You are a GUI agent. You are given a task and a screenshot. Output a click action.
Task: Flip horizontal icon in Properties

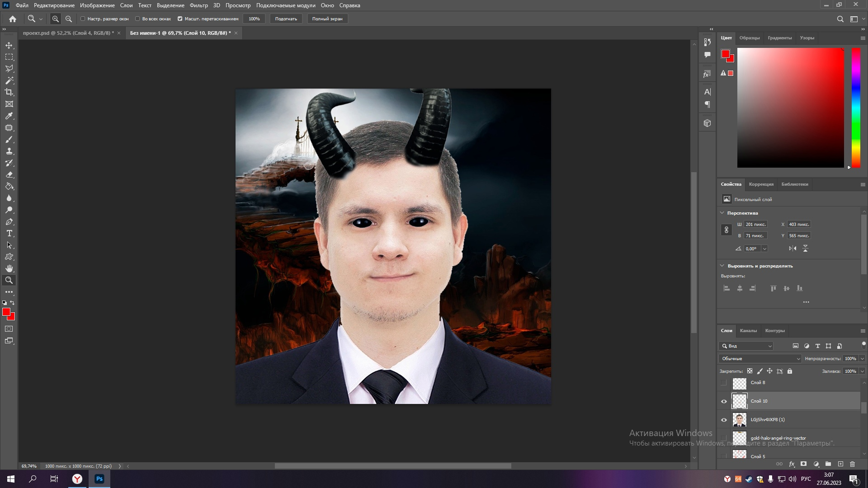[793, 249]
